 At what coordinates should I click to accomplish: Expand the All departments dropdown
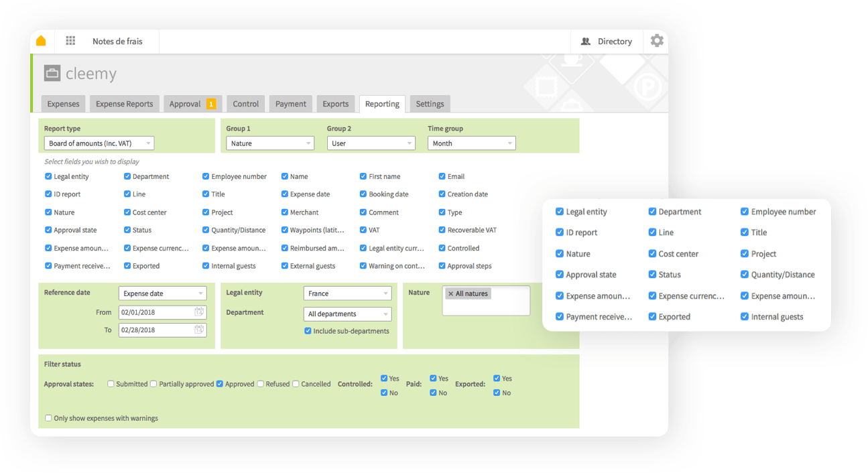click(x=347, y=314)
